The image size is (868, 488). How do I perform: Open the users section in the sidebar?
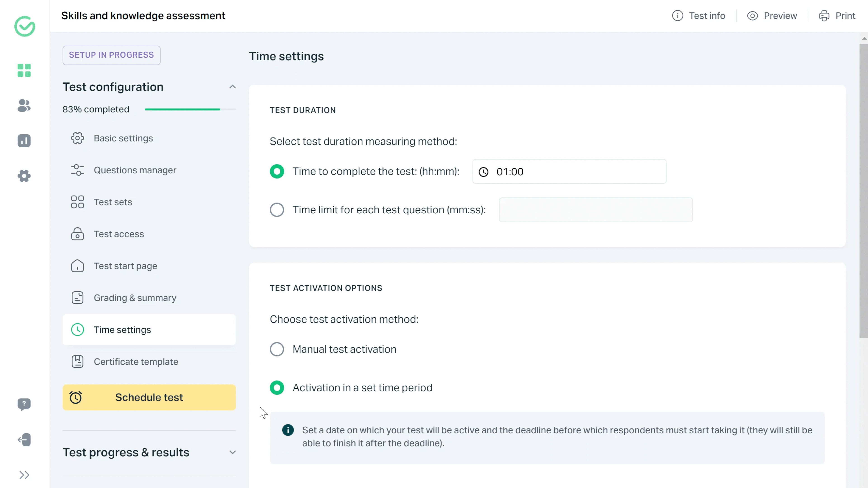click(24, 106)
